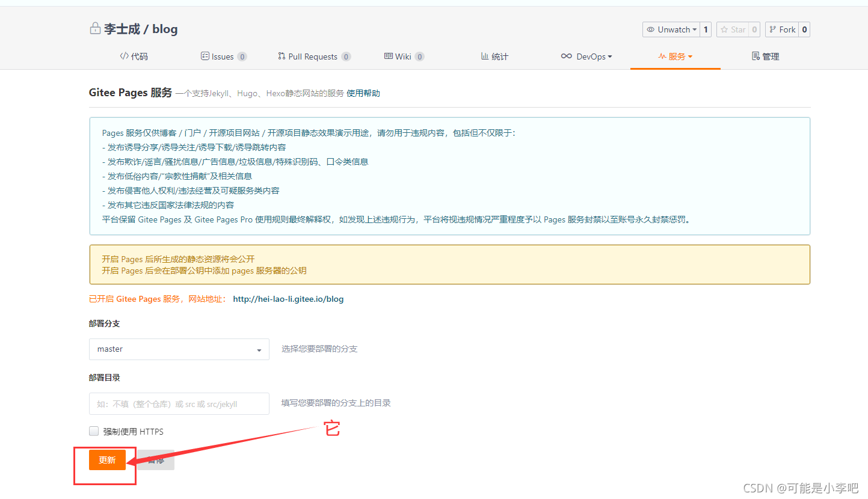Click the lock icon beside repository name
868x499 pixels.
[x=94, y=28]
